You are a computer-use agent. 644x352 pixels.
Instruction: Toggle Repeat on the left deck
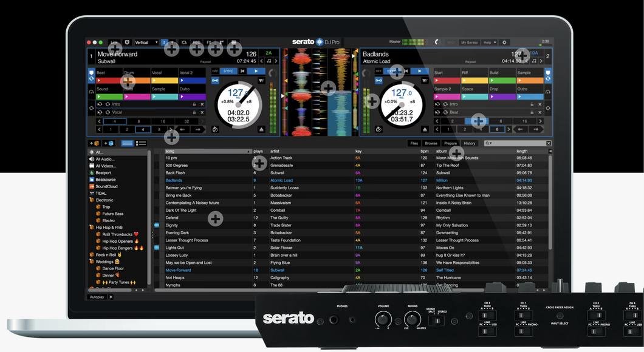click(x=205, y=62)
